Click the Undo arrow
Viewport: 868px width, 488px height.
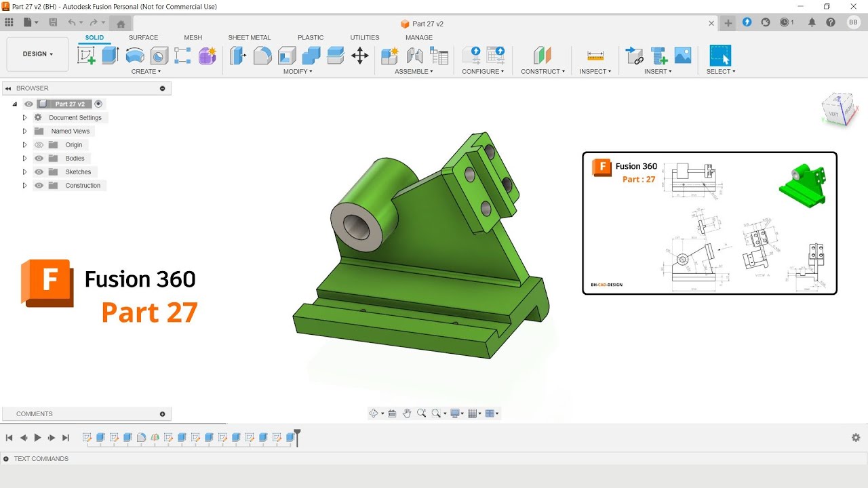[72, 22]
